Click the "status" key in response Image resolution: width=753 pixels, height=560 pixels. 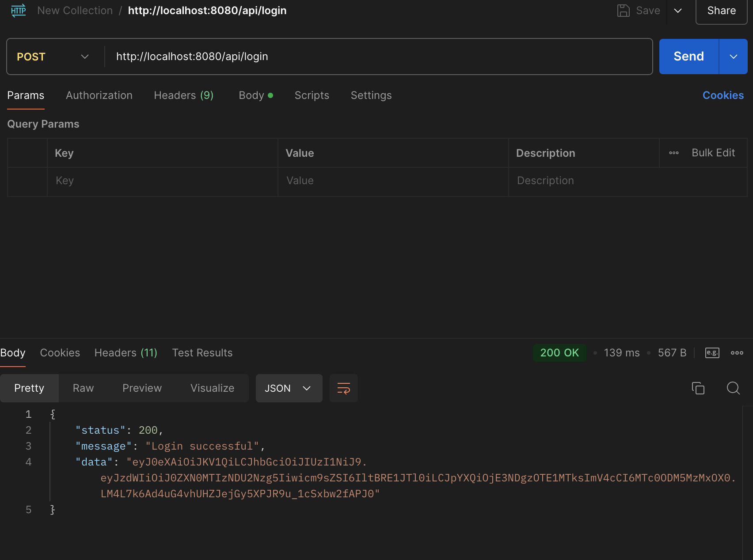click(x=101, y=430)
